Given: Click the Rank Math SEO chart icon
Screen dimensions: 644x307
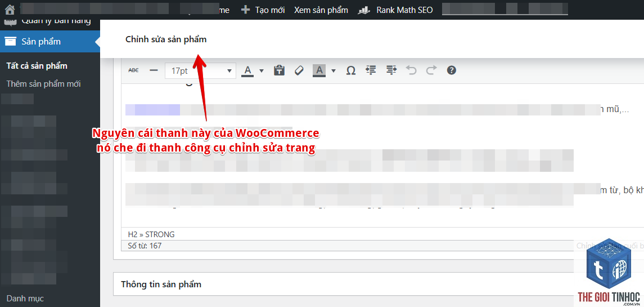Looking at the screenshot, I should pyautogui.click(x=364, y=10).
